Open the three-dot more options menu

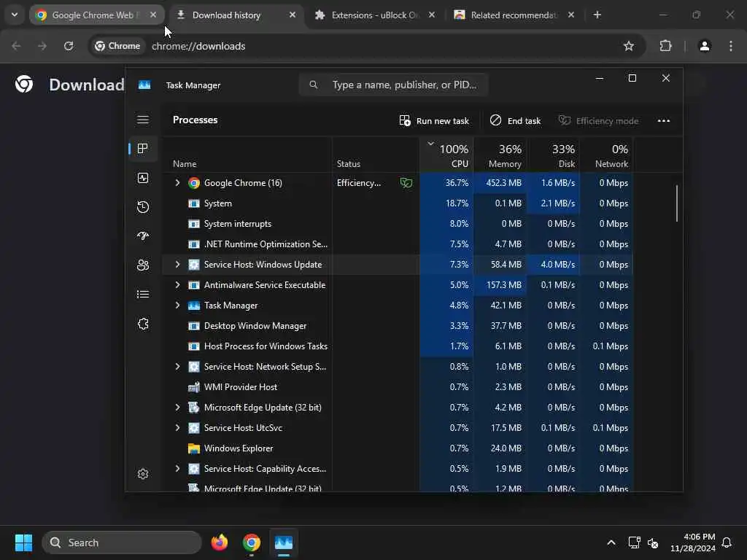[664, 120]
